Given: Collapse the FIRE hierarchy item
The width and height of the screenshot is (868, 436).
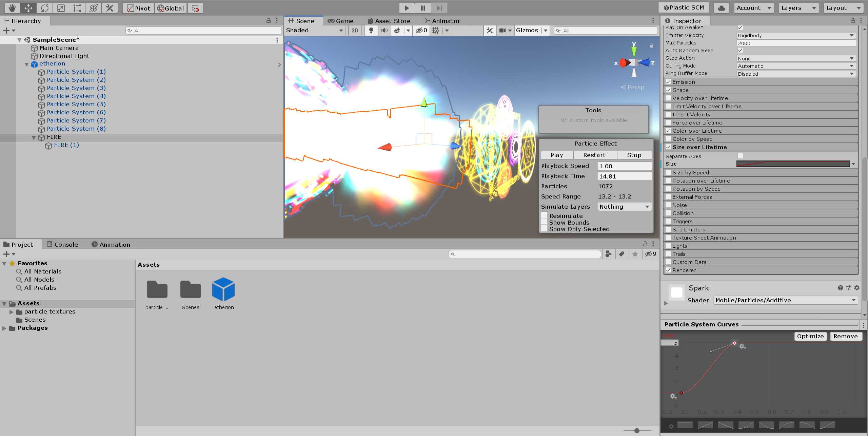Looking at the screenshot, I should 34,137.
